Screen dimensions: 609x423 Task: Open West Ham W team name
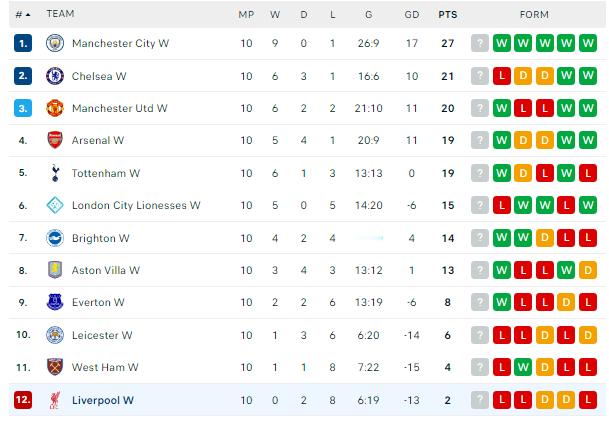(105, 368)
